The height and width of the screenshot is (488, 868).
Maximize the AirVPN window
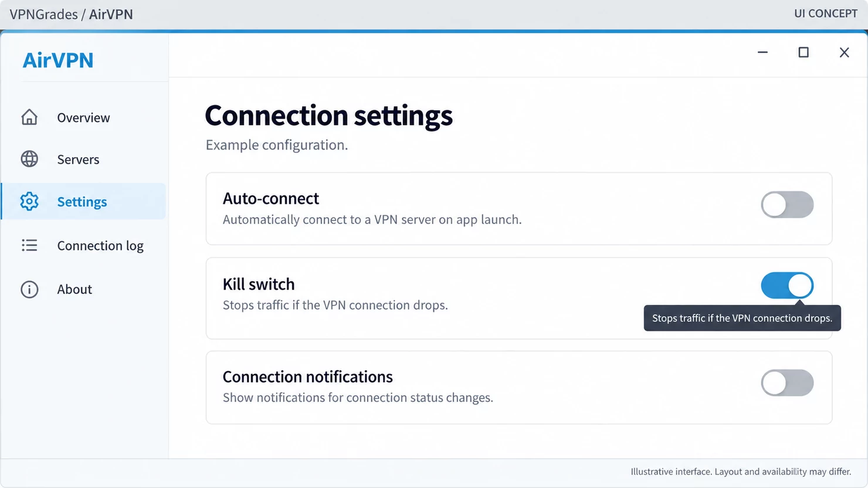coord(803,52)
